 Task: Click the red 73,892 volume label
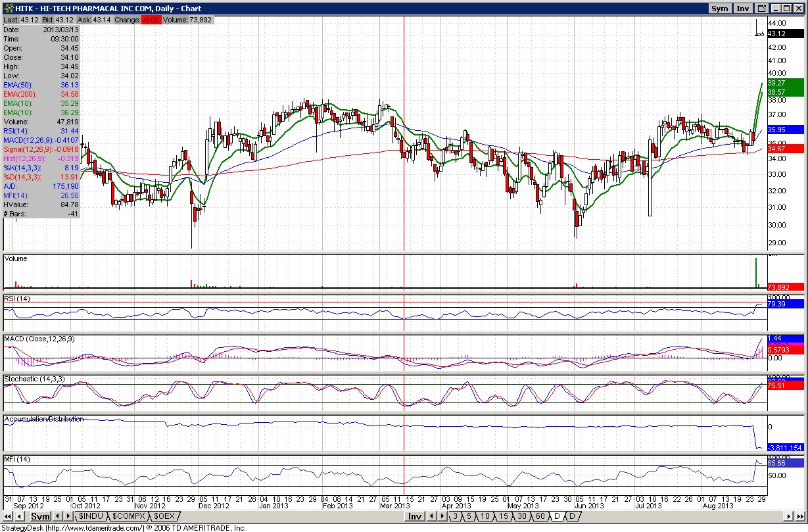[785, 287]
